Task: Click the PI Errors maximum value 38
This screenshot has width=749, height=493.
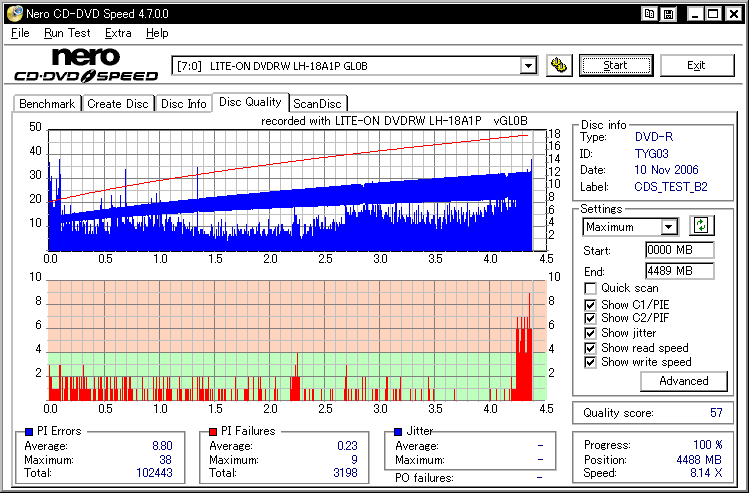Action: click(166, 460)
